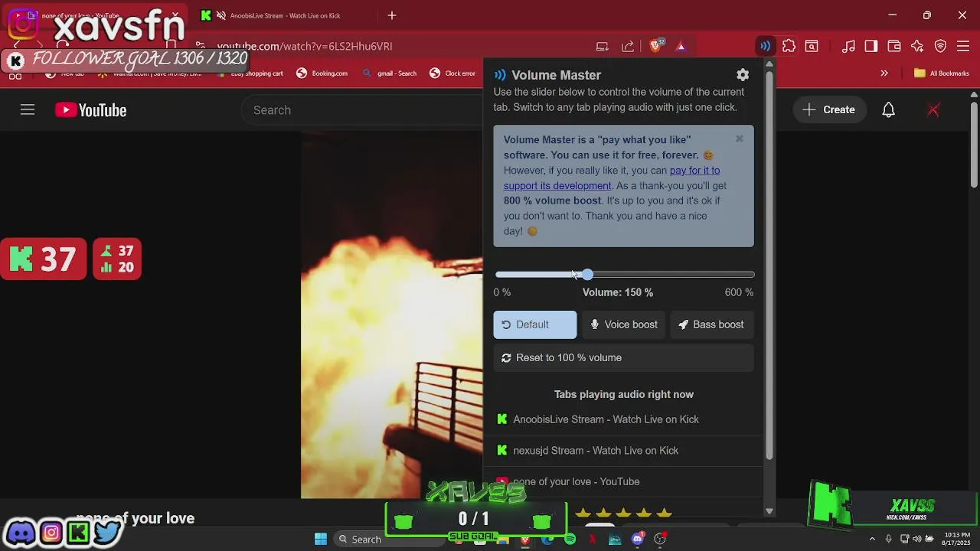Viewport: 980px width, 551px height.
Task: Open the media control music note icon
Action: pyautogui.click(x=848, y=46)
